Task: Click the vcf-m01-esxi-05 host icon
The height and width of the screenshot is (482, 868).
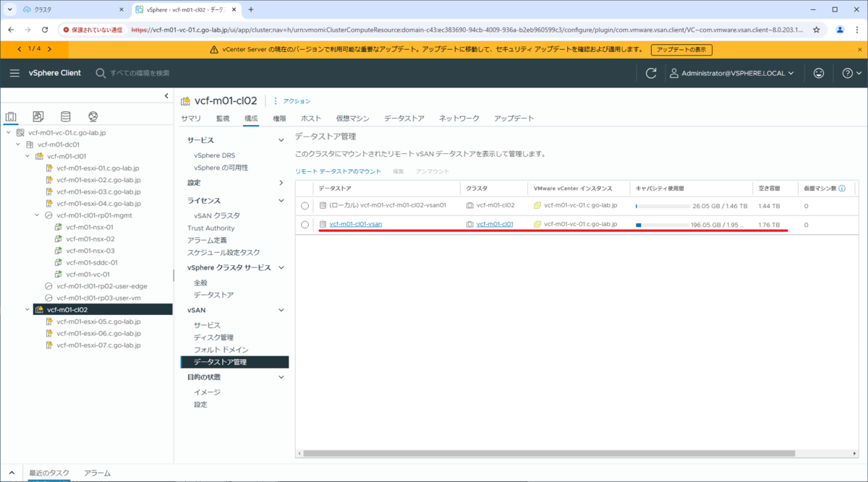Action: 50,322
